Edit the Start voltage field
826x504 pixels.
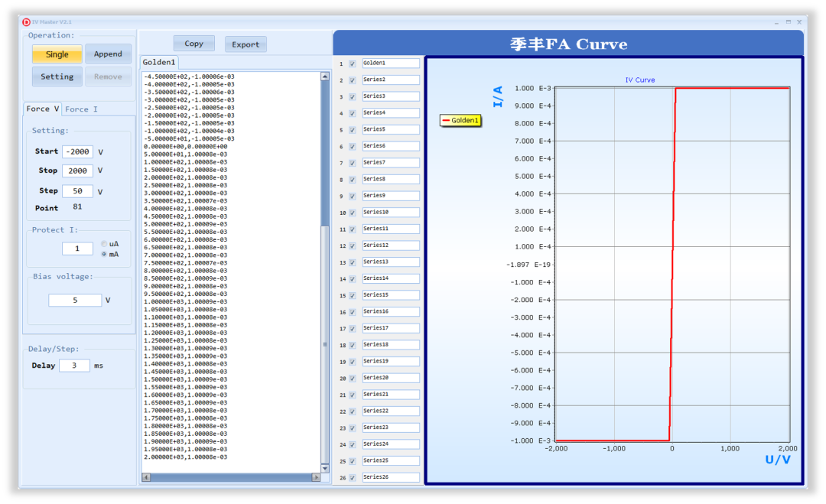click(x=77, y=151)
